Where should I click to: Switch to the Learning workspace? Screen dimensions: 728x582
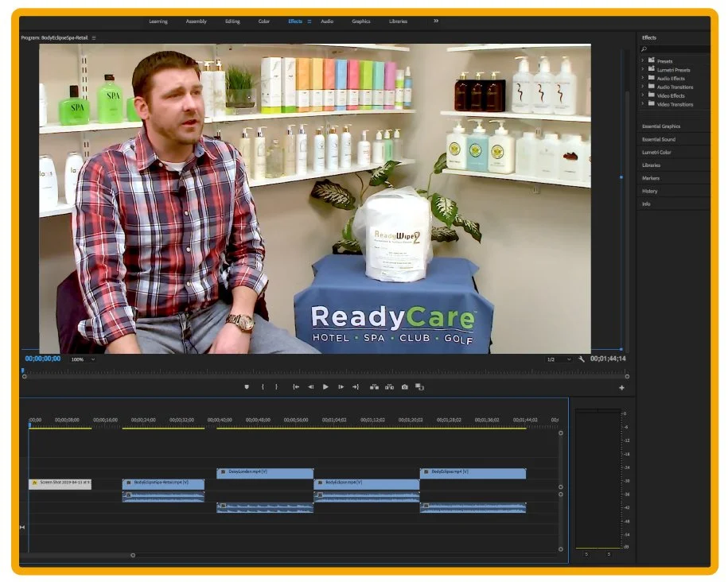158,21
